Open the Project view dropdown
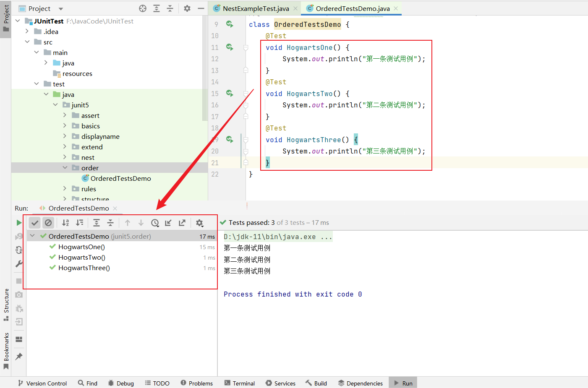The image size is (588, 388). click(61, 8)
